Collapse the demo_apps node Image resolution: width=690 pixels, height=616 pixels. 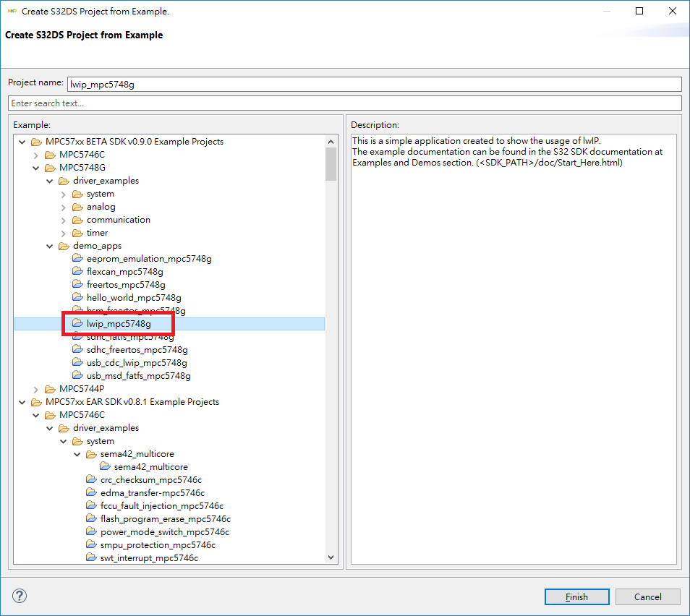click(50, 246)
